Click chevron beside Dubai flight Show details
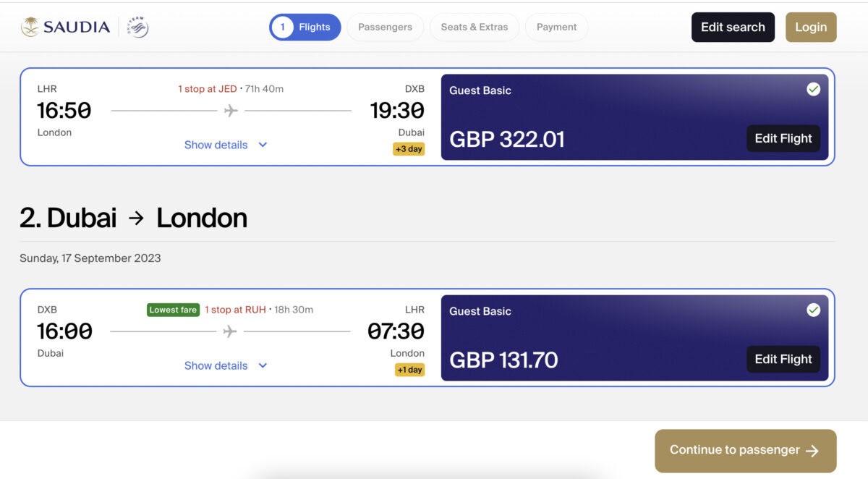The width and height of the screenshot is (868, 479). pyautogui.click(x=263, y=365)
